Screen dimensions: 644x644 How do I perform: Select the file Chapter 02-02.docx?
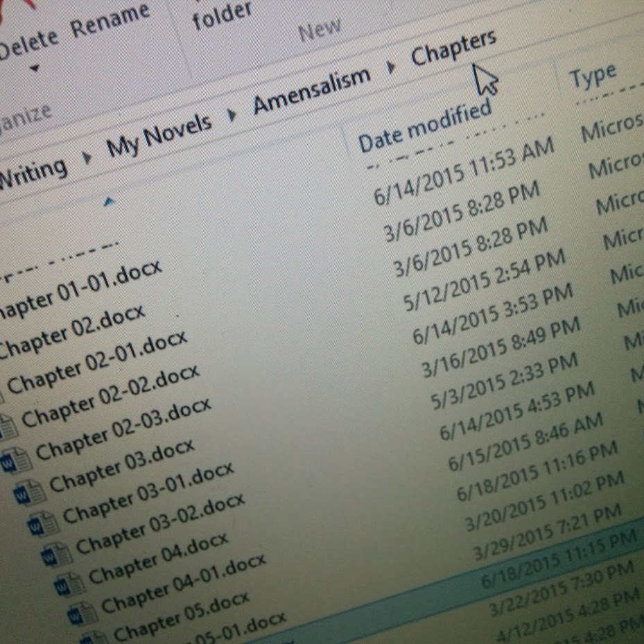point(110,396)
